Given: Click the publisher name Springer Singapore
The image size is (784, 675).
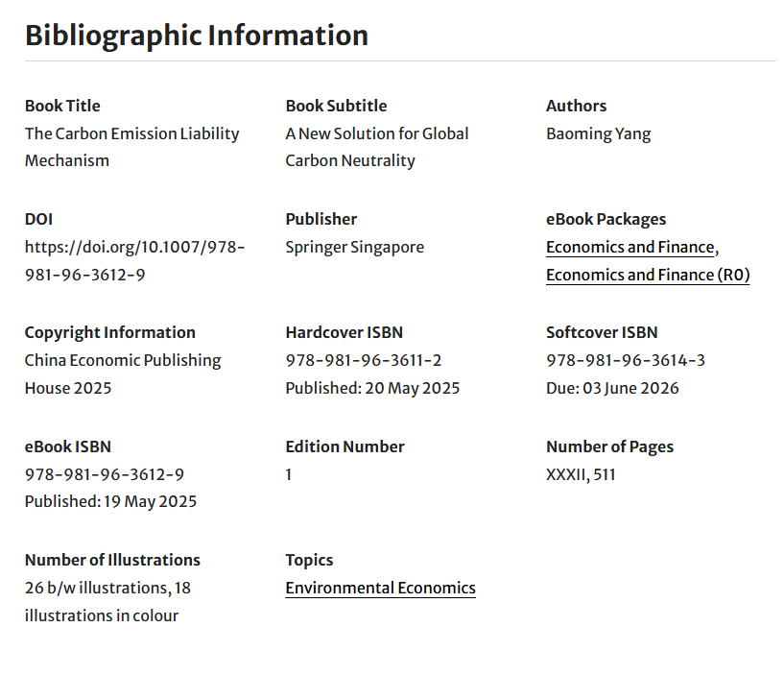Looking at the screenshot, I should 354,248.
